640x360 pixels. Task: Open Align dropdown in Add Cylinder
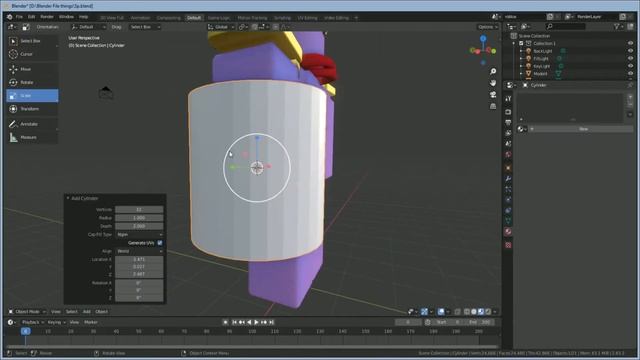pyautogui.click(x=139, y=251)
